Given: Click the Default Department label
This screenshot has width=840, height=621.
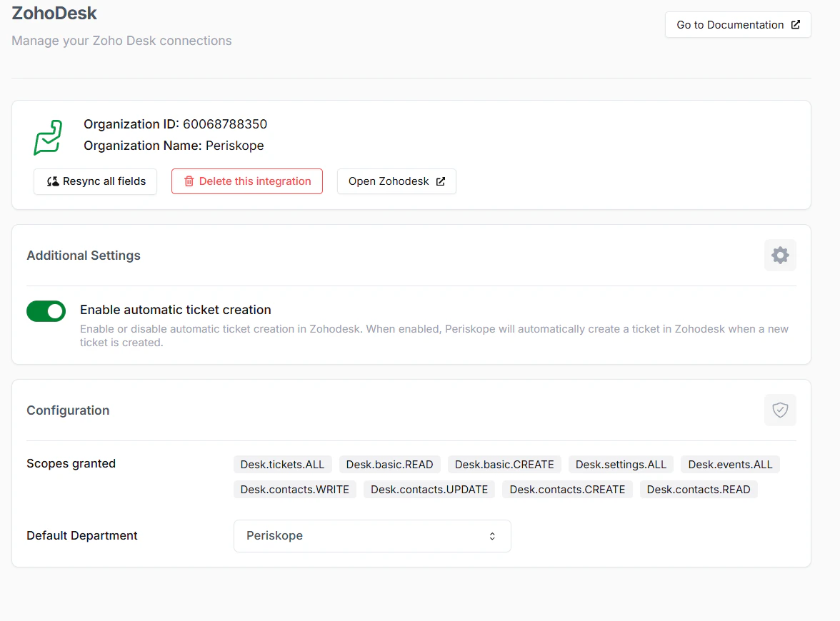Looking at the screenshot, I should pyautogui.click(x=82, y=536).
